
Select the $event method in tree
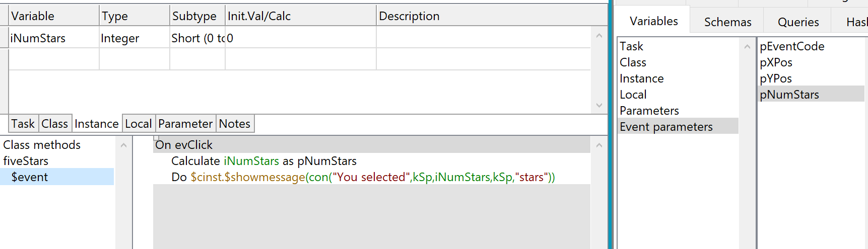click(30, 177)
